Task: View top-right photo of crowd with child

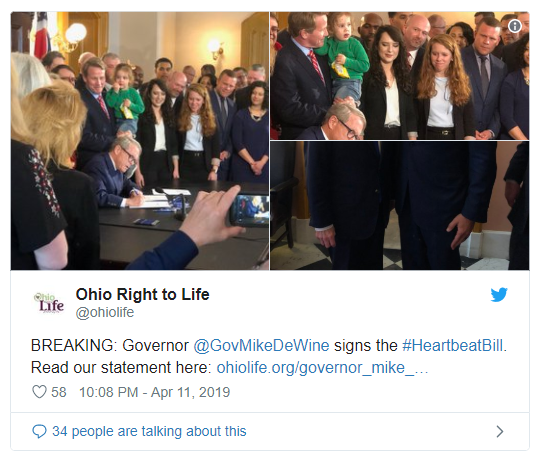Action: (x=400, y=76)
